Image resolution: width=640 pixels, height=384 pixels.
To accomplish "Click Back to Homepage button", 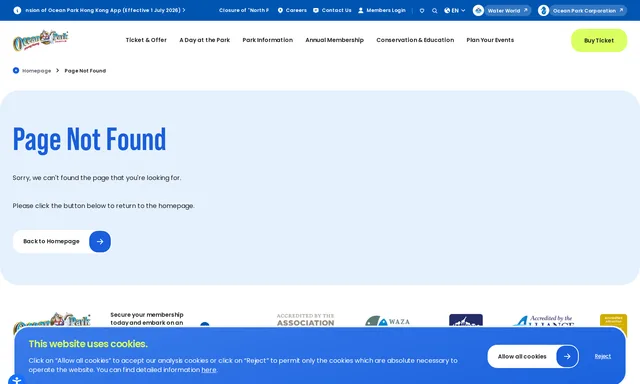I will (62, 242).
